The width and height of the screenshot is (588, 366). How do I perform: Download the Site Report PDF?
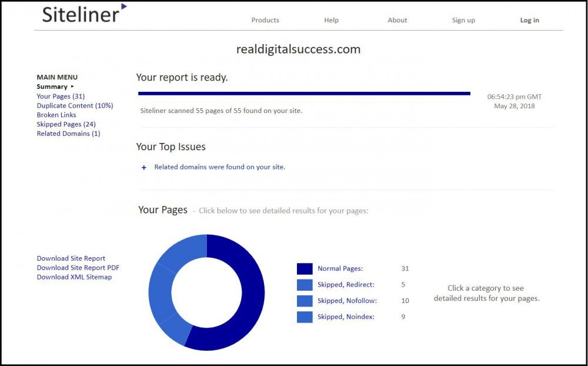pos(78,268)
